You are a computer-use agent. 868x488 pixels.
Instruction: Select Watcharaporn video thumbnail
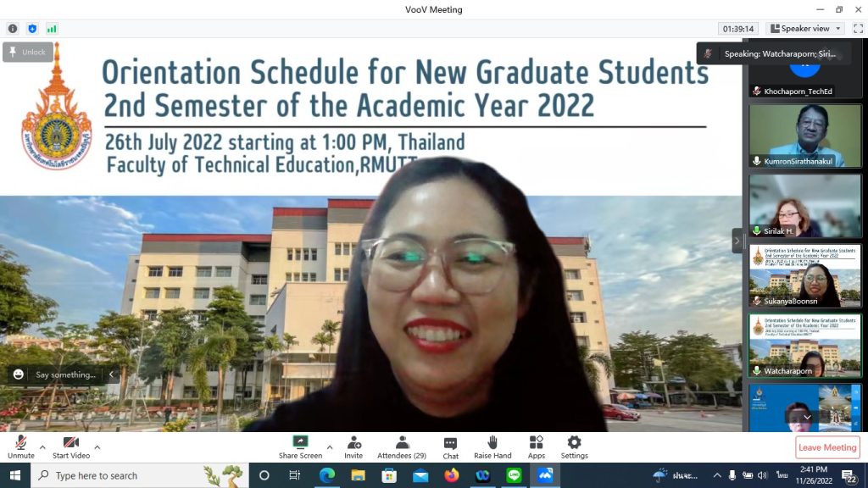click(805, 346)
